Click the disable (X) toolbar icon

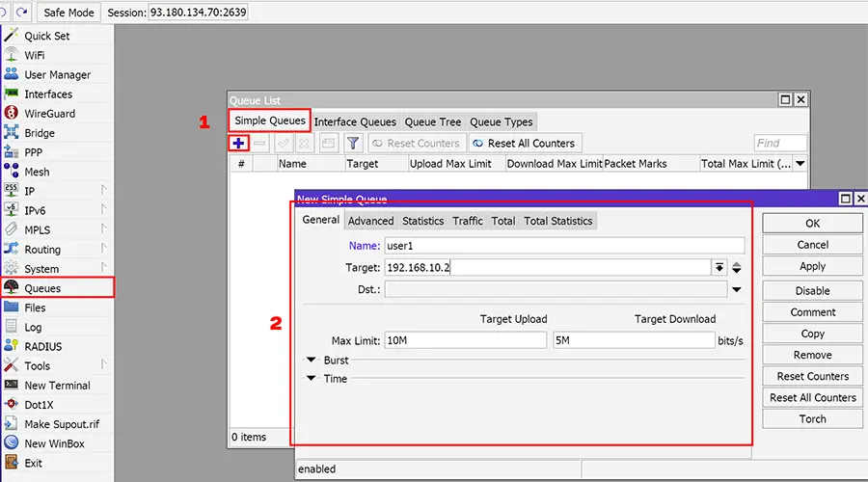pos(304,144)
